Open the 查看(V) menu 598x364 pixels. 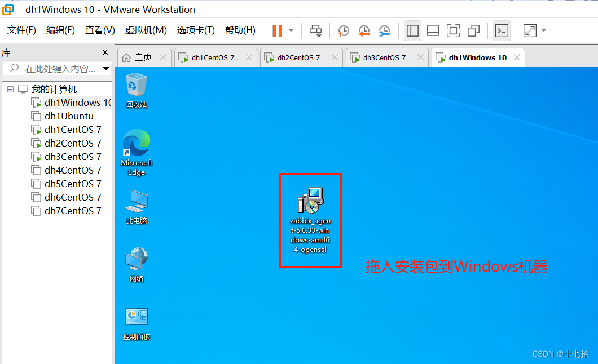point(100,30)
